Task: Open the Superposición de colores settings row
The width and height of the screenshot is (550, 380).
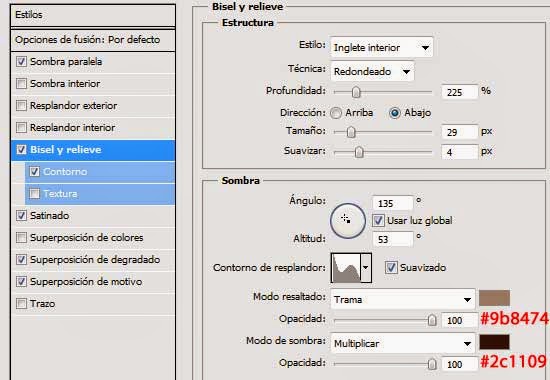Action: [x=93, y=238]
